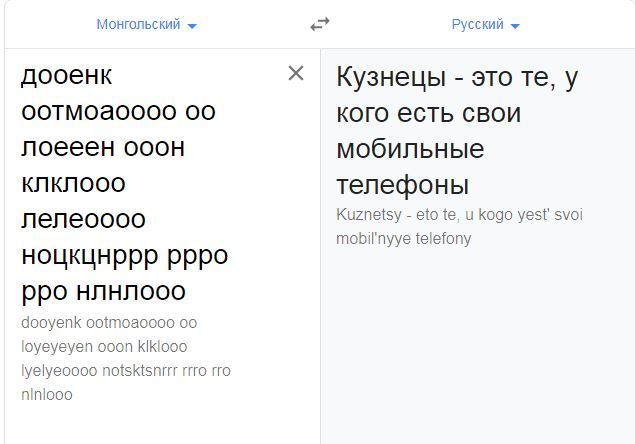
Task: Place cursor at end of "нлнлооо"
Action: coord(186,291)
